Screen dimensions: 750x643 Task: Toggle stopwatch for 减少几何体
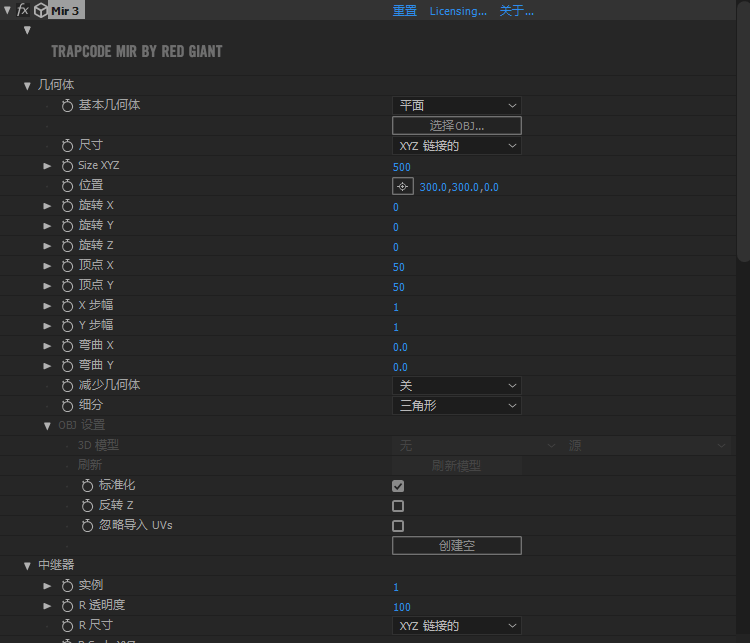[67, 386]
